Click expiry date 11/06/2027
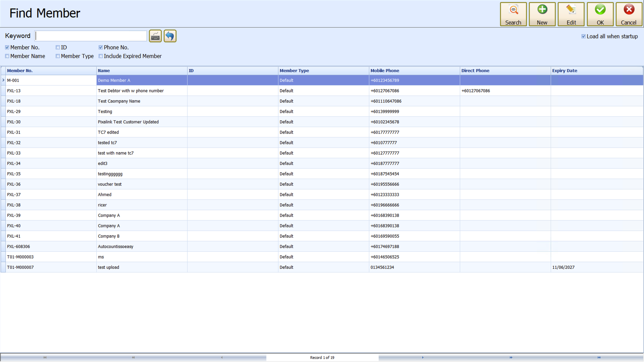 click(563, 267)
